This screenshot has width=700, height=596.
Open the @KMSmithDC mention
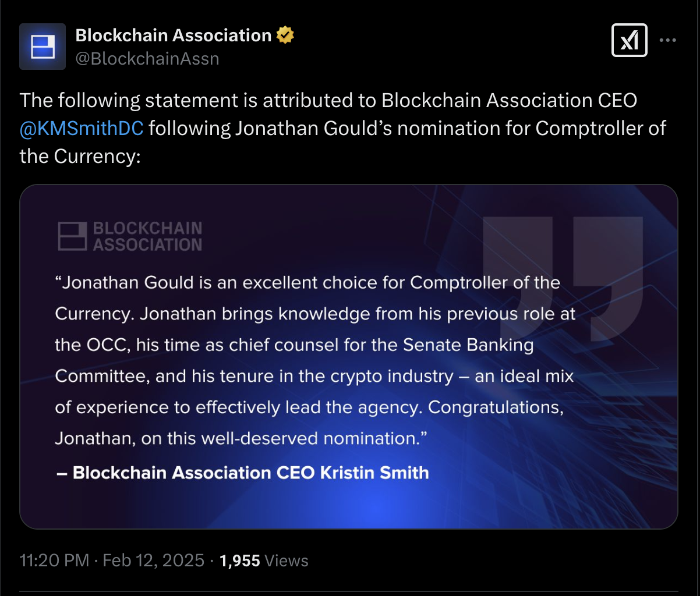click(x=82, y=128)
